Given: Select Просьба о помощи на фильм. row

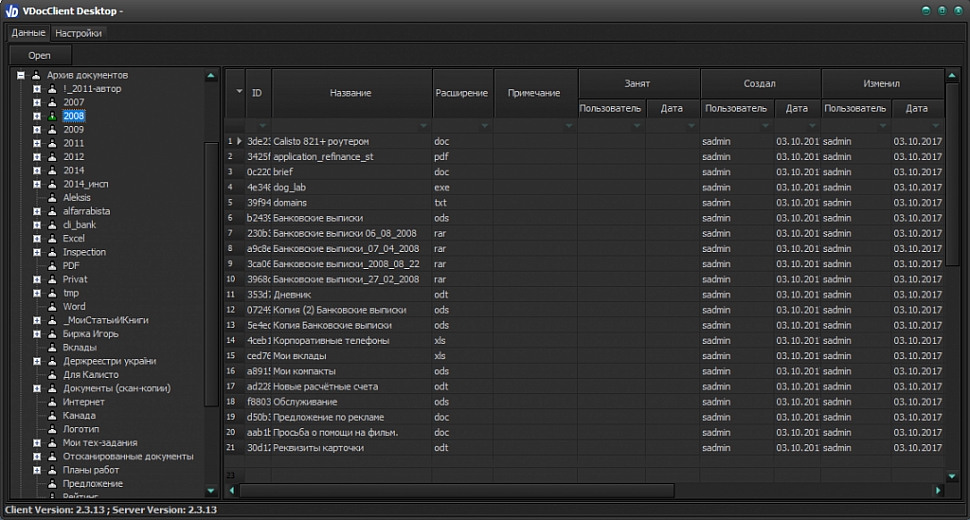Looking at the screenshot, I should pyautogui.click(x=584, y=433).
